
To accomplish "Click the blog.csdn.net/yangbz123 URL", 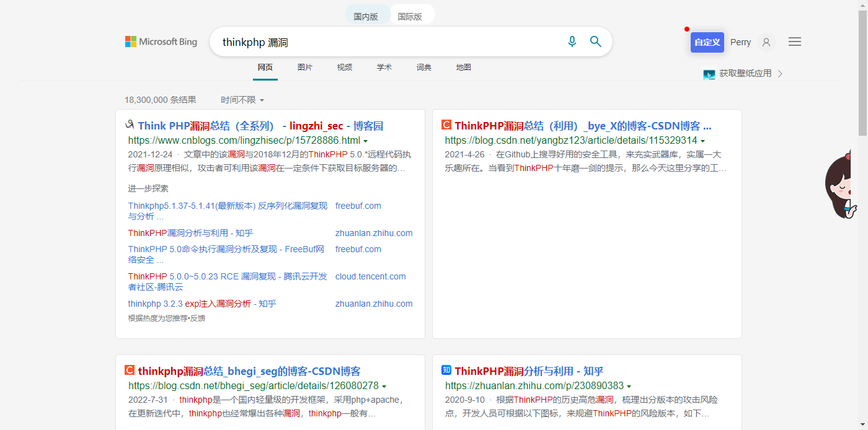I will pos(571,140).
